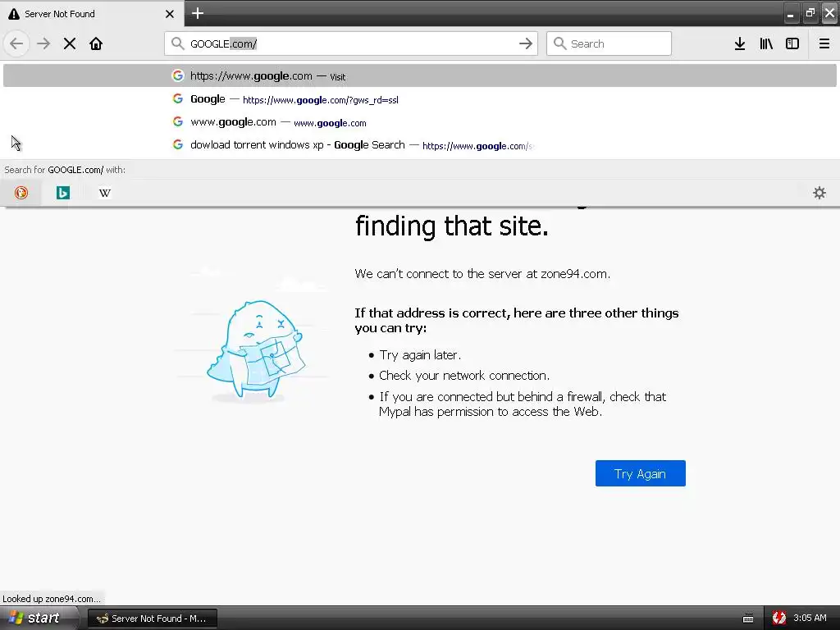Viewport: 840px width, 630px height.
Task: Toggle the sidebar view
Action: (x=792, y=43)
